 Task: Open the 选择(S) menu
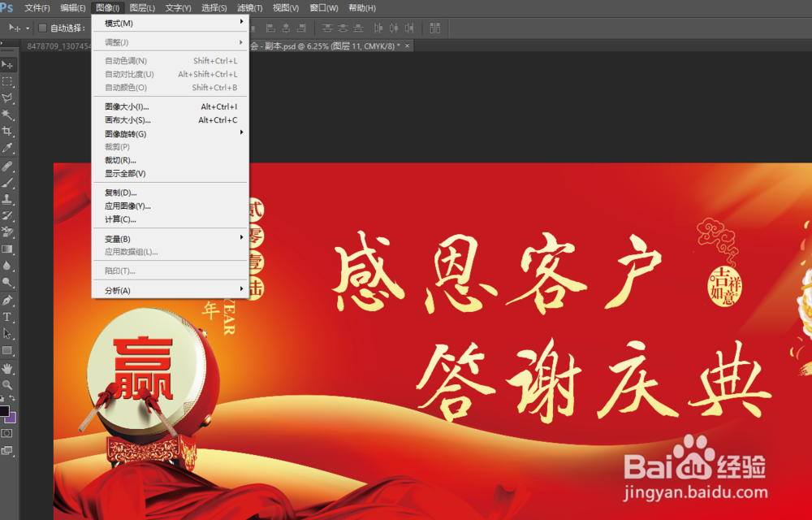(x=214, y=8)
